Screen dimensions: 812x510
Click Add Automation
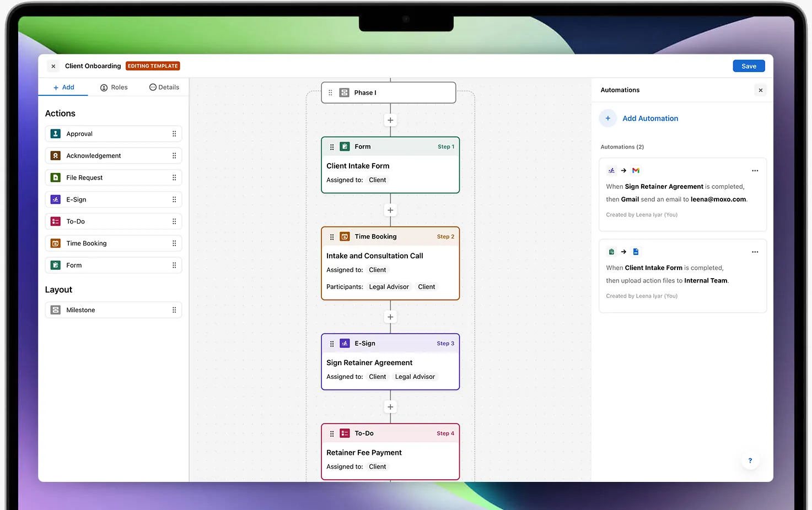coord(650,118)
